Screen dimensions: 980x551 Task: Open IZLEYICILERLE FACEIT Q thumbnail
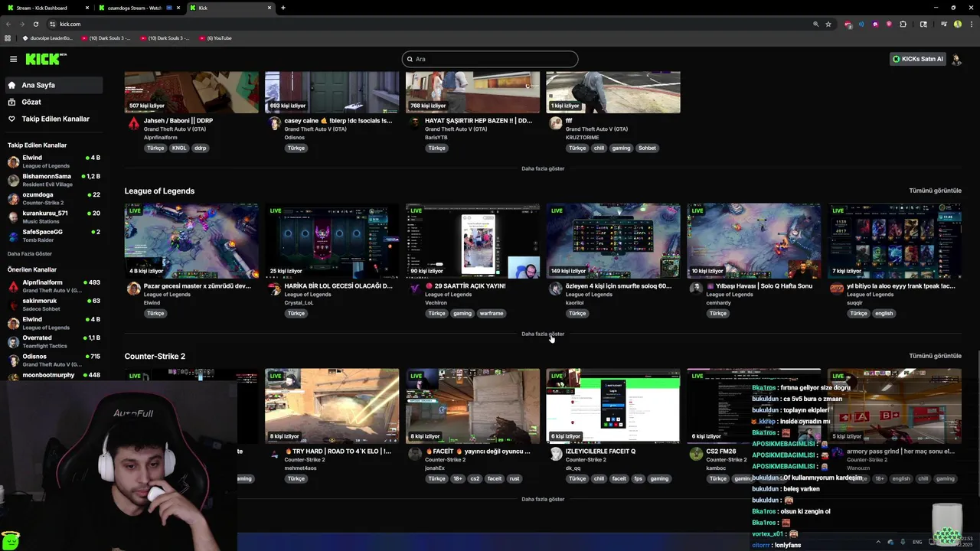(613, 406)
